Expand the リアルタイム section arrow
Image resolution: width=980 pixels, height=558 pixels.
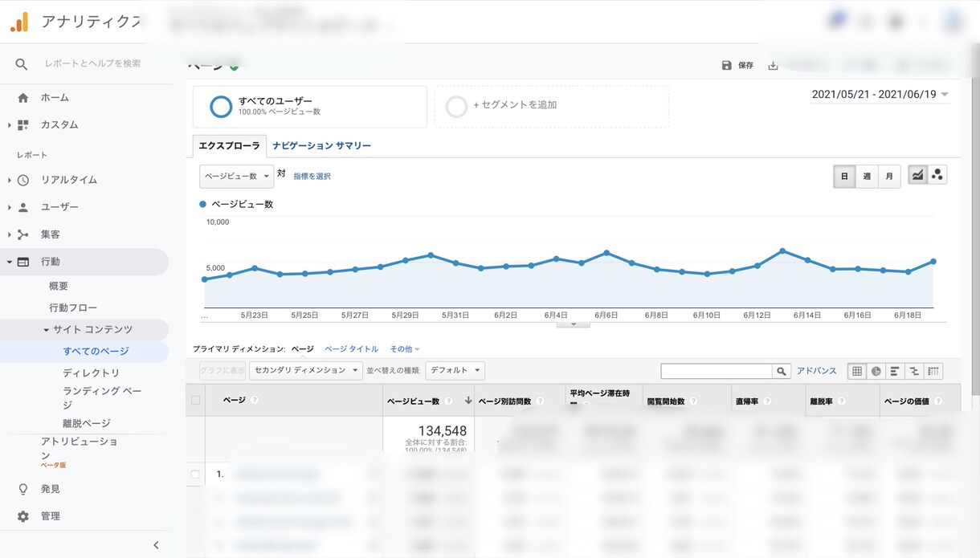9,180
